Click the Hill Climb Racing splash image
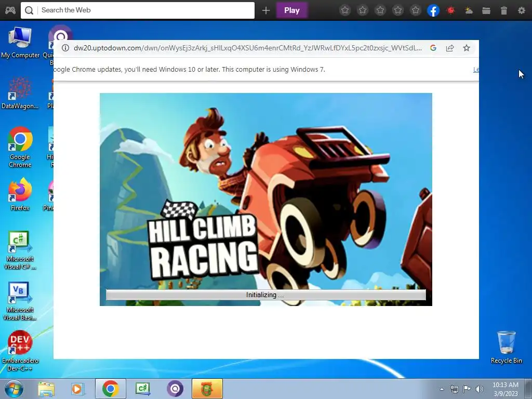 [265, 199]
